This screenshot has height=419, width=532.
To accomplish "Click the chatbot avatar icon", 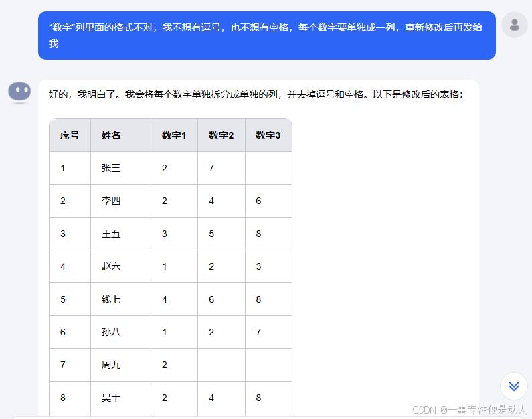I will (19, 92).
